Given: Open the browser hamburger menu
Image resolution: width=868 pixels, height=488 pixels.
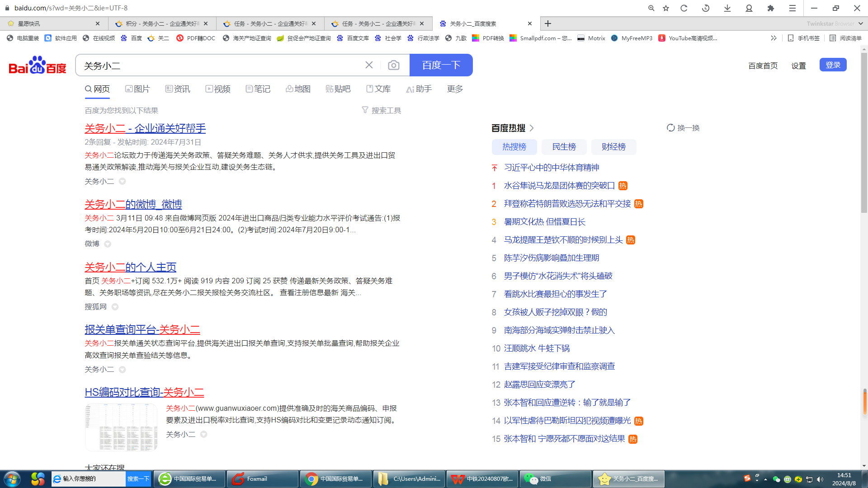Looking at the screenshot, I should pyautogui.click(x=793, y=8).
